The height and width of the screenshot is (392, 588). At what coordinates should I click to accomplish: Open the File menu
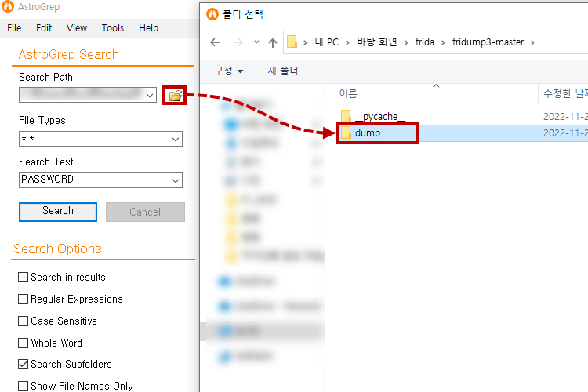14,28
